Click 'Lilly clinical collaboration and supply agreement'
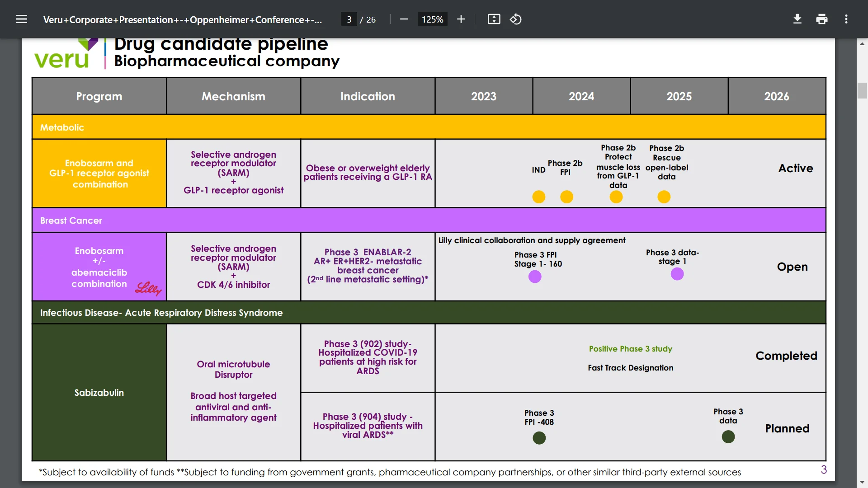This screenshot has height=488, width=868. pos(532,240)
